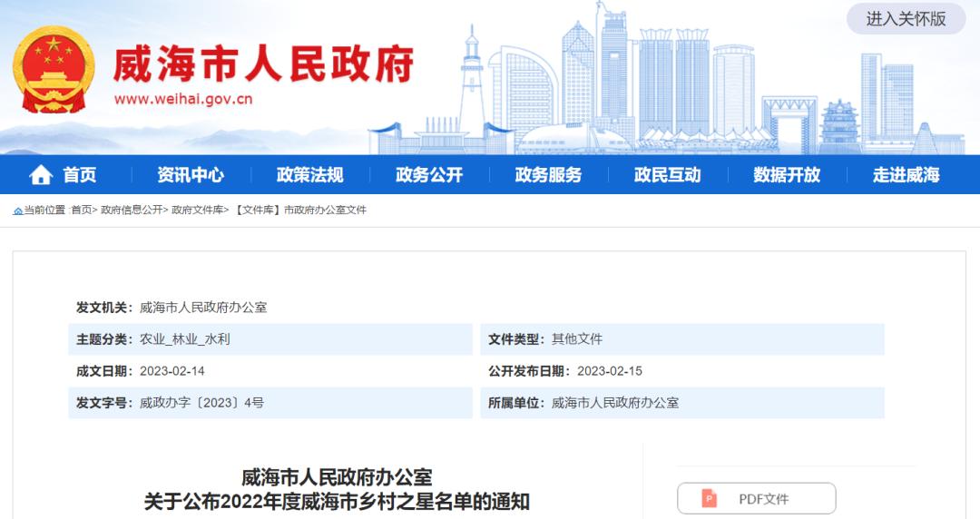Open the 首页 navigation item
Viewport: 980px width, 519px height.
coord(80,174)
